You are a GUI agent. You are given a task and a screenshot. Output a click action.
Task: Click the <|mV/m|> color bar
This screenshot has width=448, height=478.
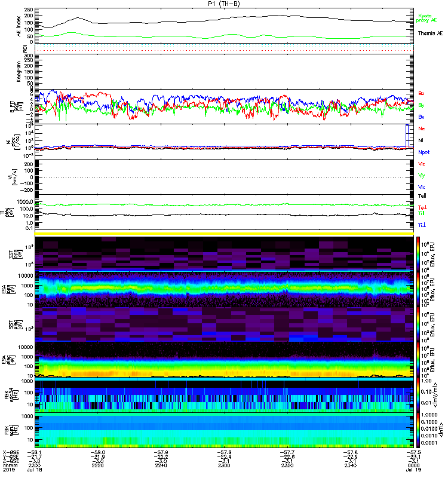point(418,395)
